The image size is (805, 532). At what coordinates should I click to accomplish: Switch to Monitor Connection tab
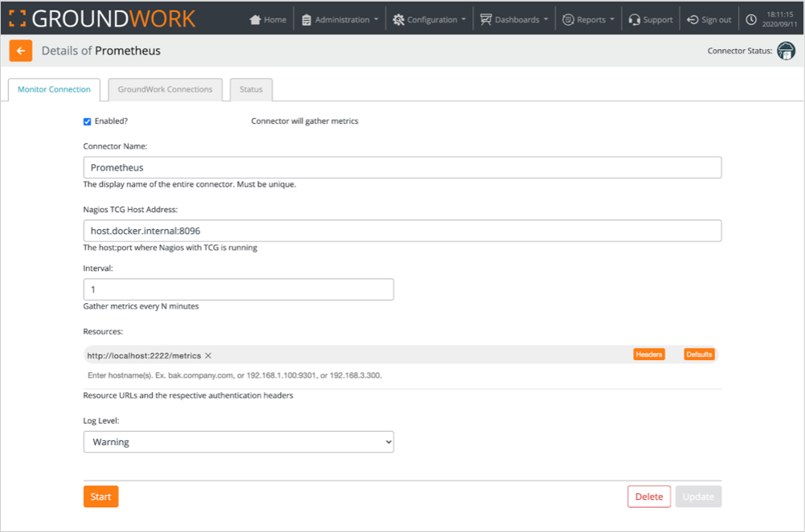click(54, 89)
